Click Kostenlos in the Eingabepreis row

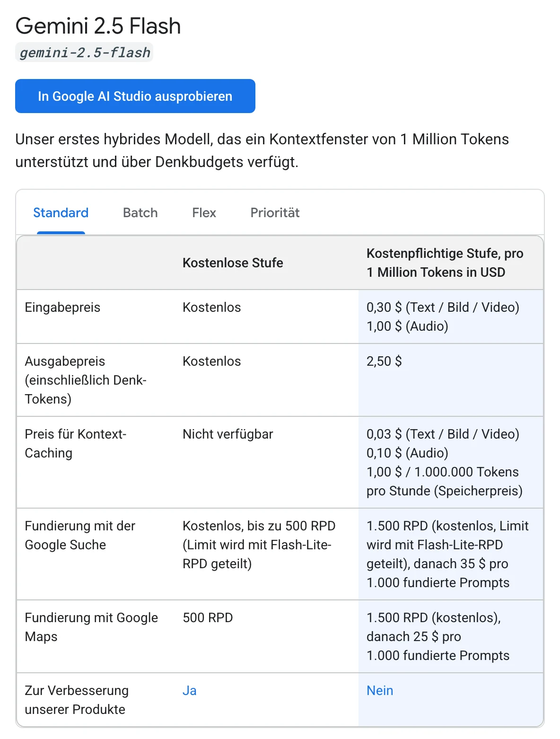211,308
